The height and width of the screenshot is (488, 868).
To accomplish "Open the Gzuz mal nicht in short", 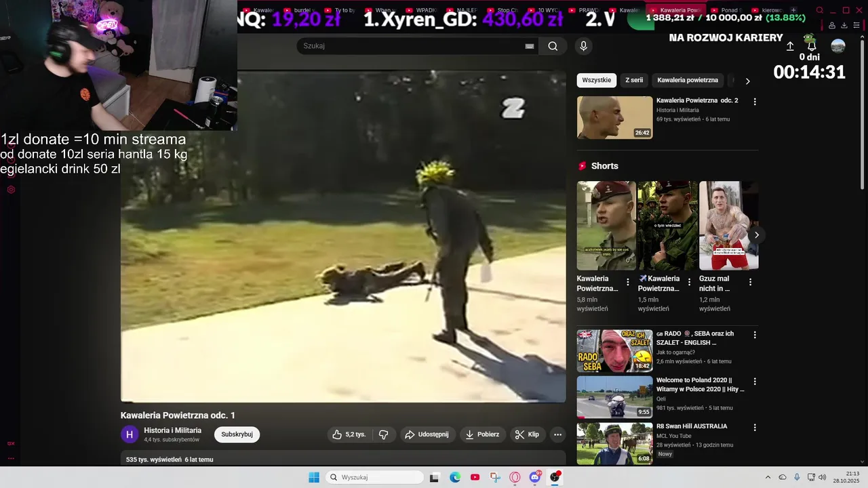I will point(729,226).
